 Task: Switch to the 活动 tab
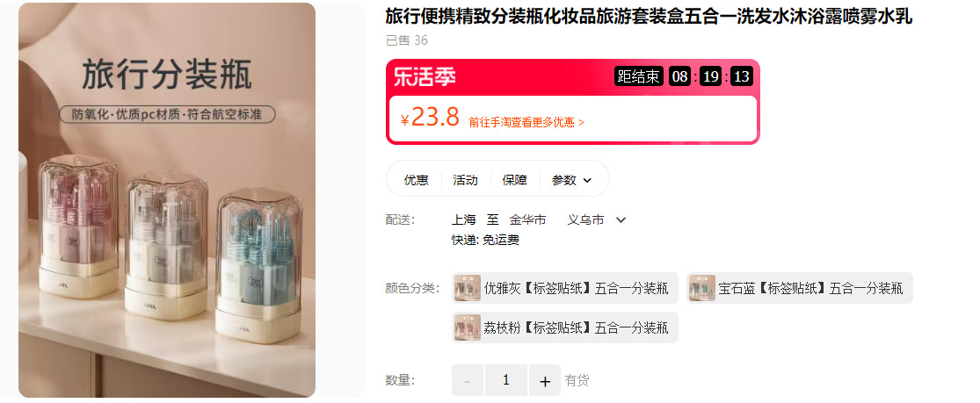[465, 180]
